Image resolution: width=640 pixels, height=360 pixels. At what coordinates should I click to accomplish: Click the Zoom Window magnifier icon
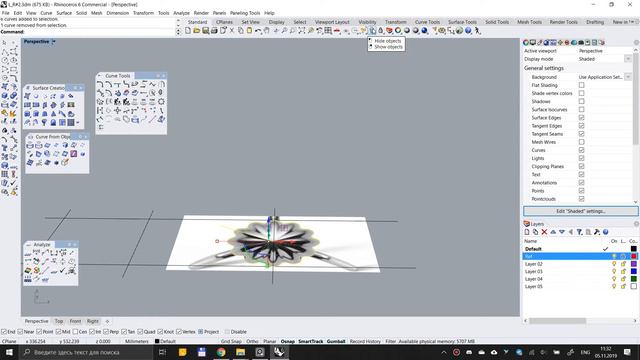(293, 31)
